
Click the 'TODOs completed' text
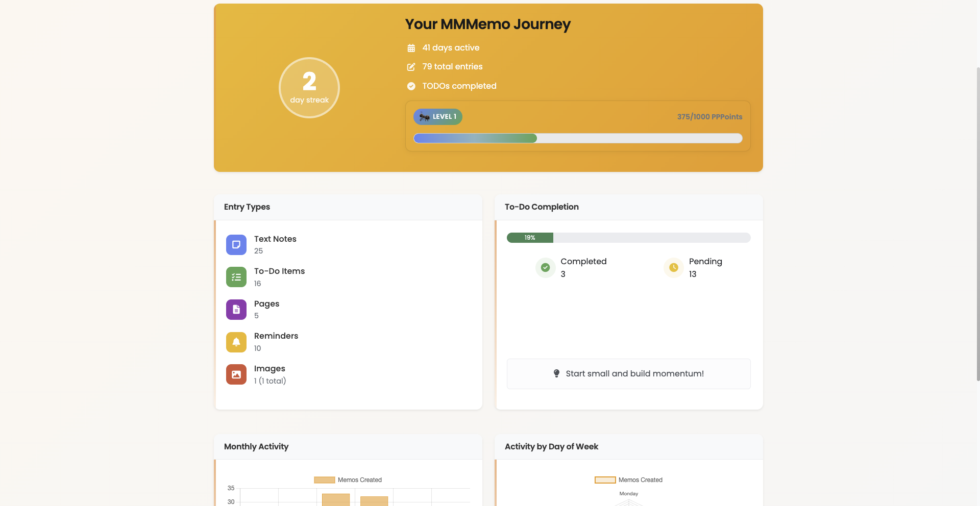(459, 86)
